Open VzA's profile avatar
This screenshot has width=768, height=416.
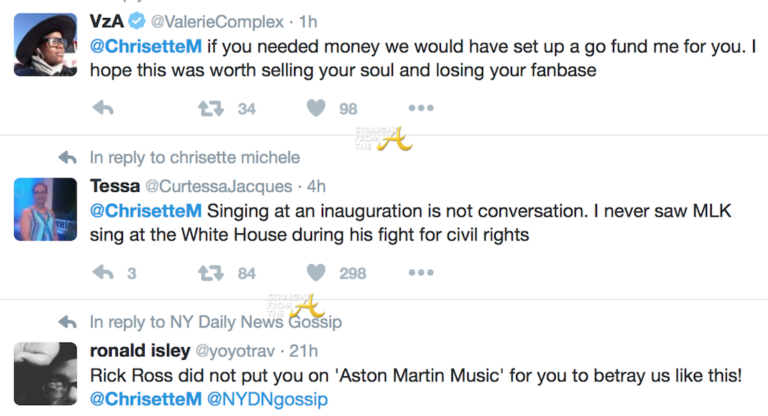[x=46, y=44]
